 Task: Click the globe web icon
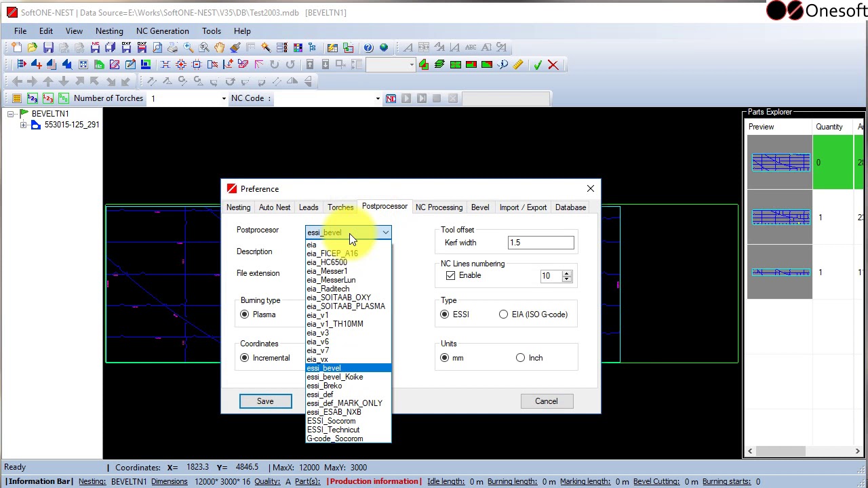pos(384,47)
